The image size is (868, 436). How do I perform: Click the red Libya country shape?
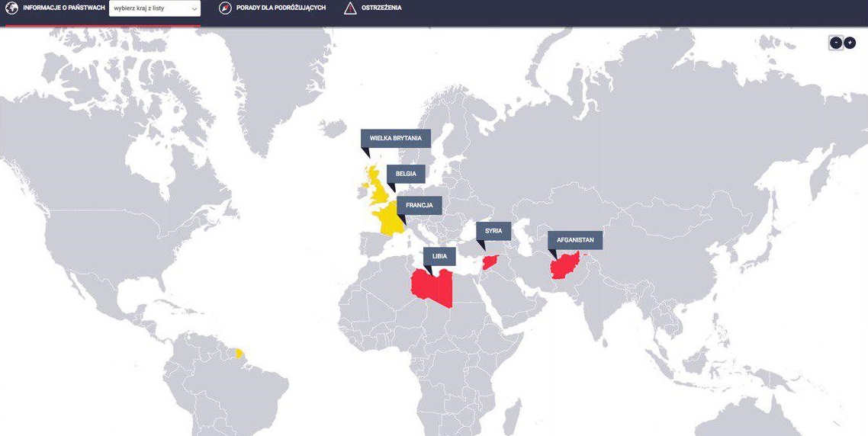[x=431, y=287]
